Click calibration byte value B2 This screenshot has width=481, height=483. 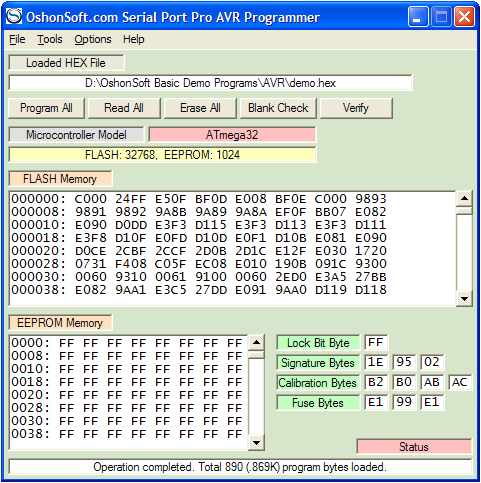(x=376, y=382)
